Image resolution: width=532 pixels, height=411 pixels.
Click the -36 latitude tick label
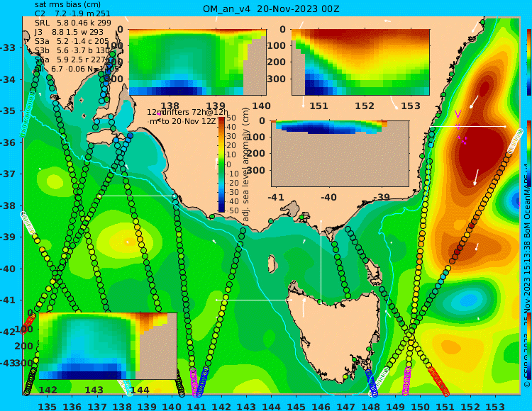click(x=8, y=142)
